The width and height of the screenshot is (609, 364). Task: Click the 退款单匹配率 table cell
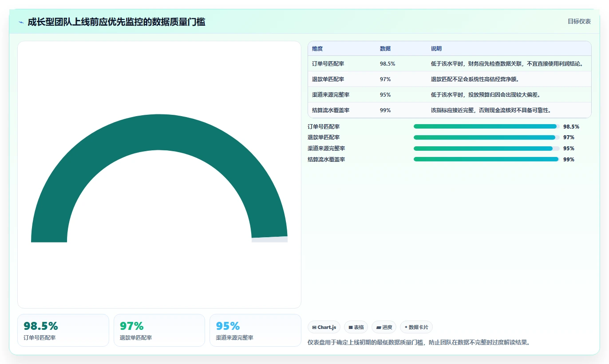pos(328,79)
